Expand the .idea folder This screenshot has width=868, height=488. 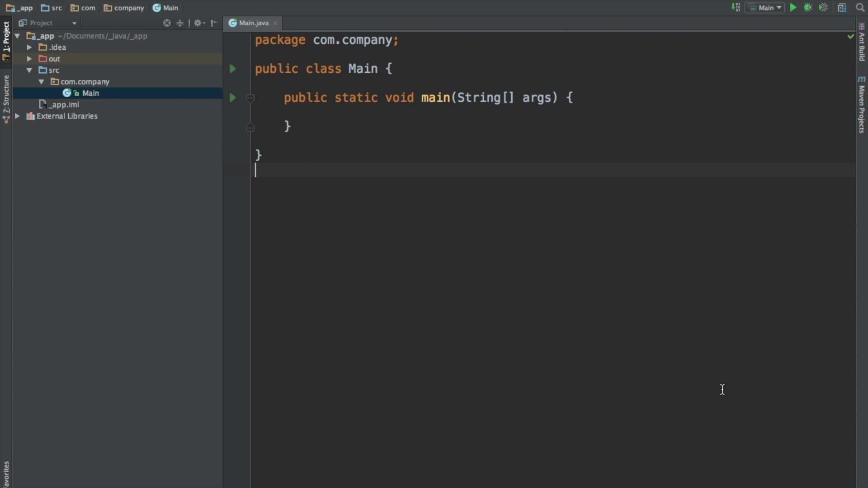point(29,47)
